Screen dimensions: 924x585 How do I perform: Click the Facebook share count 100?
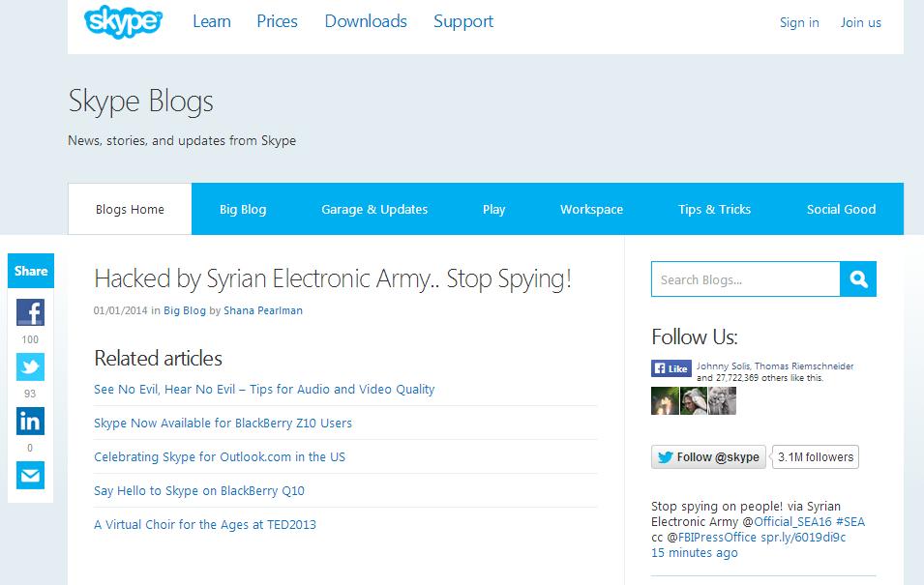[x=30, y=340]
